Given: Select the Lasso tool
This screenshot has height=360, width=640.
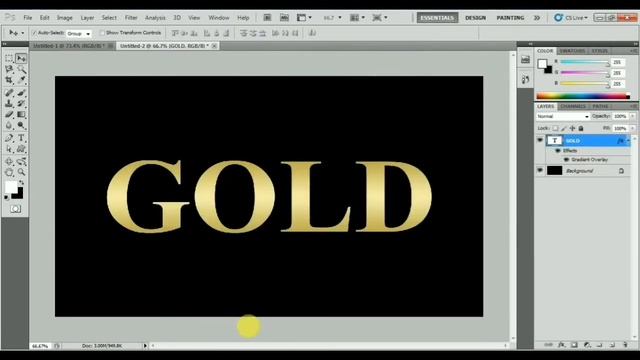Looking at the screenshot, I should [9, 69].
